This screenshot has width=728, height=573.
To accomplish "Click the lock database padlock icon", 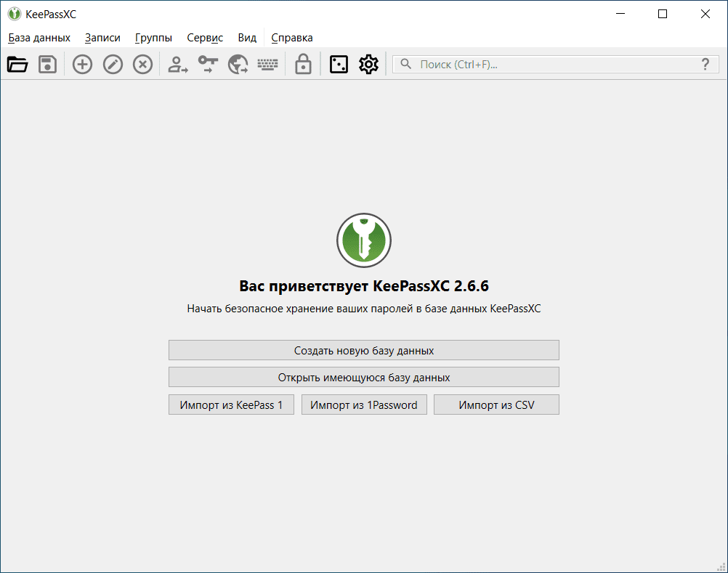I will click(x=303, y=65).
